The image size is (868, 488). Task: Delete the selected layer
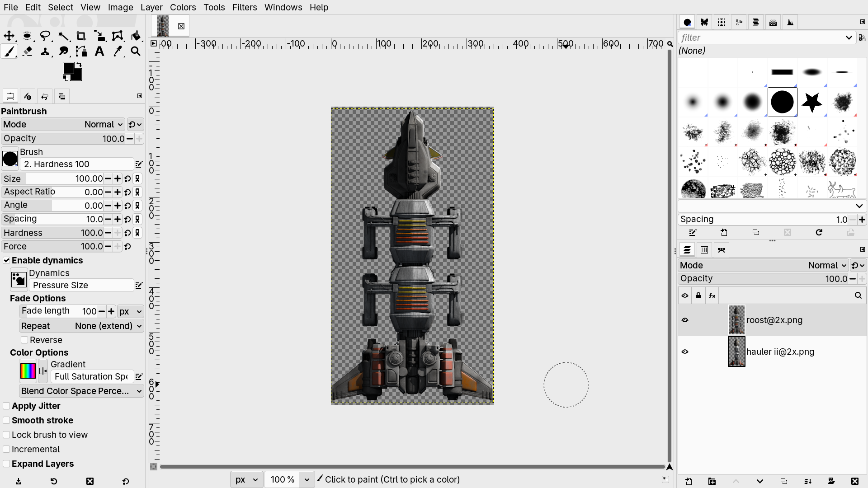coord(854,481)
